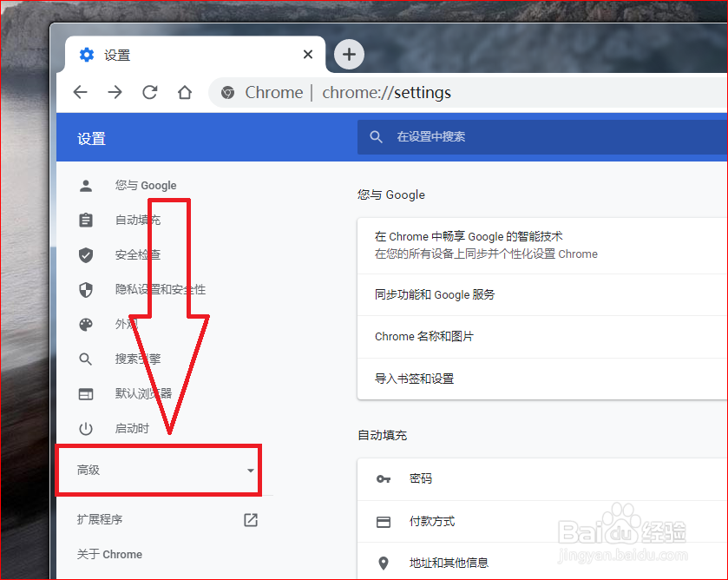Open 隐私设置和安全性 sidebar section

coord(161,289)
